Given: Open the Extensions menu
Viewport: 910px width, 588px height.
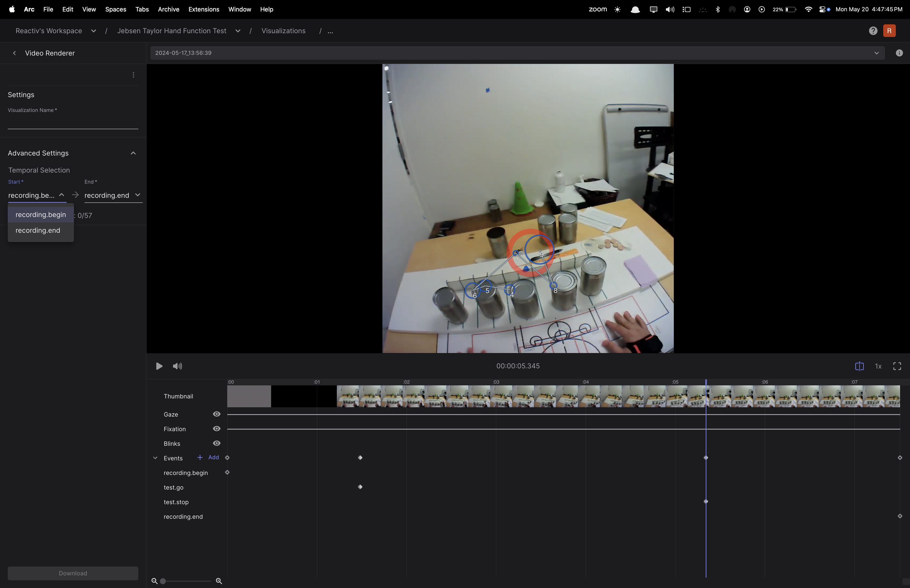Looking at the screenshot, I should tap(204, 9).
